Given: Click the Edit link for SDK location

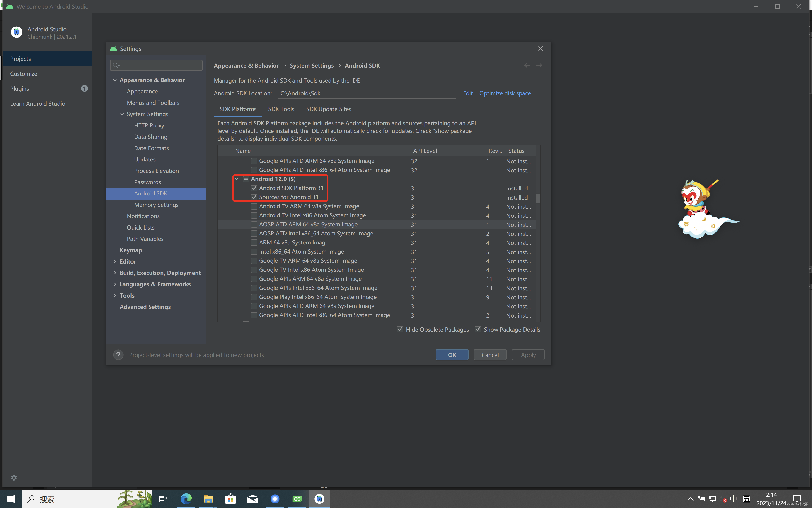Looking at the screenshot, I should click(468, 93).
